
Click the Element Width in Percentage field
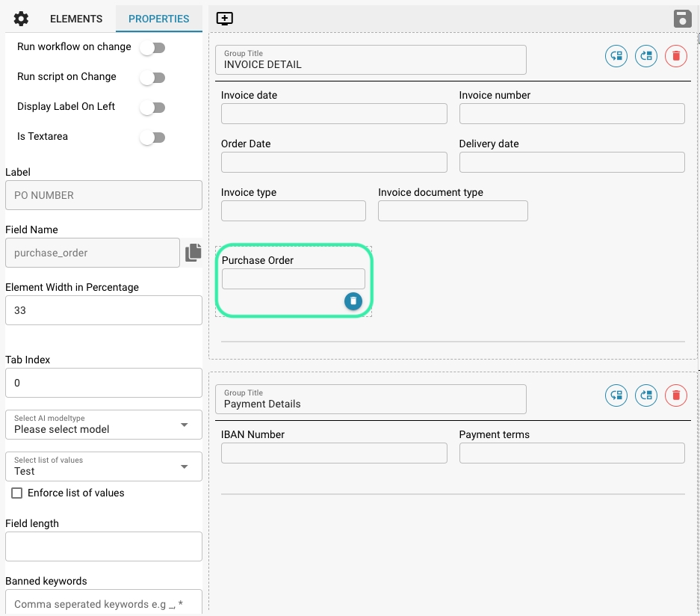(x=103, y=310)
